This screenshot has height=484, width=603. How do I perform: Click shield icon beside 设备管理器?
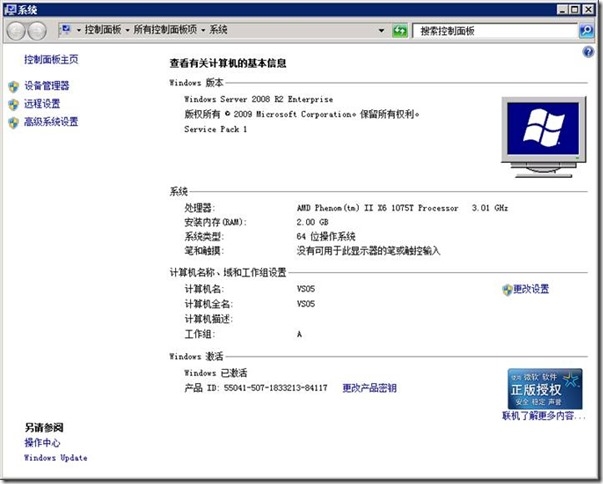[x=13, y=86]
